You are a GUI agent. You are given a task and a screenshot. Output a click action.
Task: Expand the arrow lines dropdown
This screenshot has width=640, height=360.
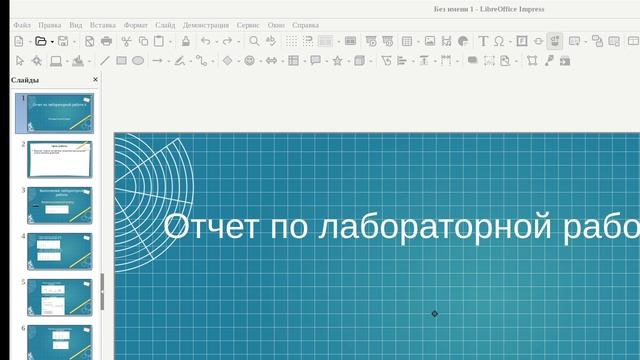[168, 61]
